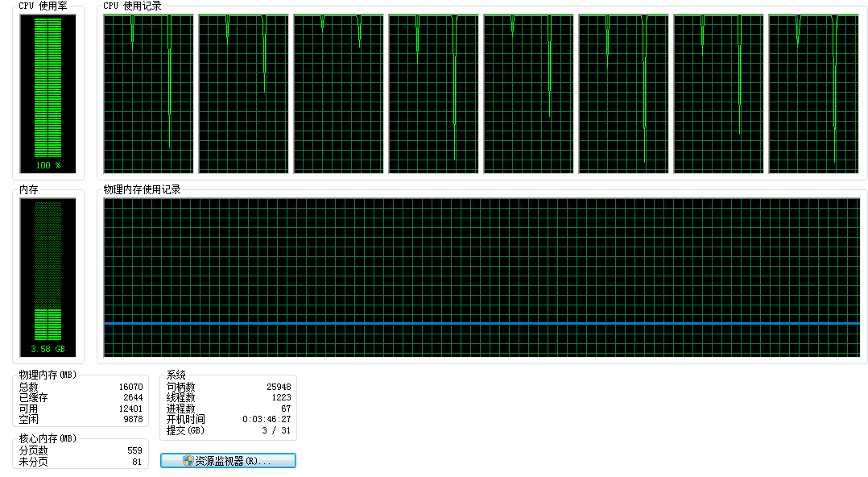
Task: Click the 物理内存使用记录 history graph
Action: coord(482,277)
